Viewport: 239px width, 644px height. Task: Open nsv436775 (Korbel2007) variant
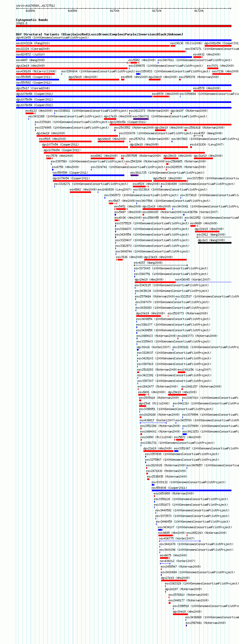click(x=177, y=538)
